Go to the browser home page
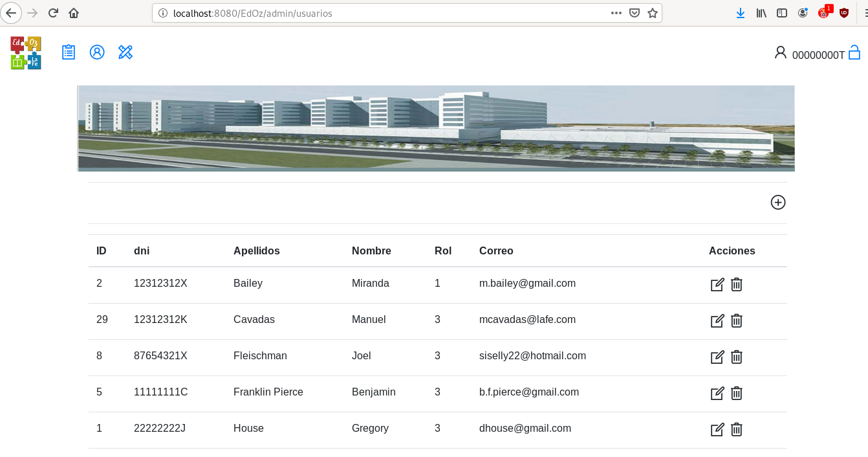The width and height of the screenshot is (868, 457). click(74, 13)
